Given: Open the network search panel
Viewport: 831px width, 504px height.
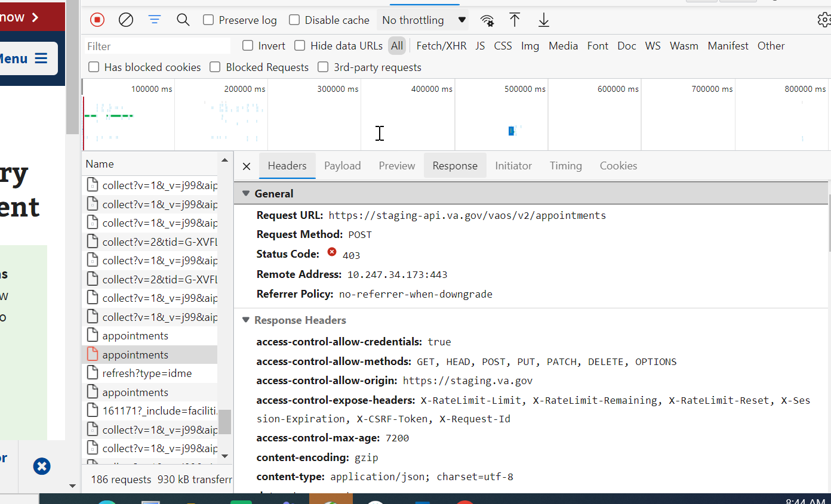Looking at the screenshot, I should coord(183,20).
